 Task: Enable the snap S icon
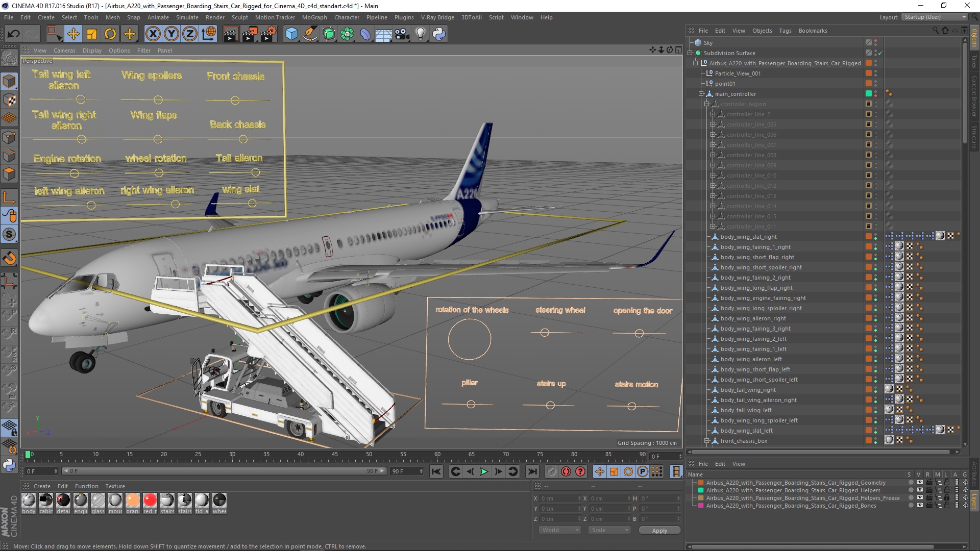(x=9, y=234)
